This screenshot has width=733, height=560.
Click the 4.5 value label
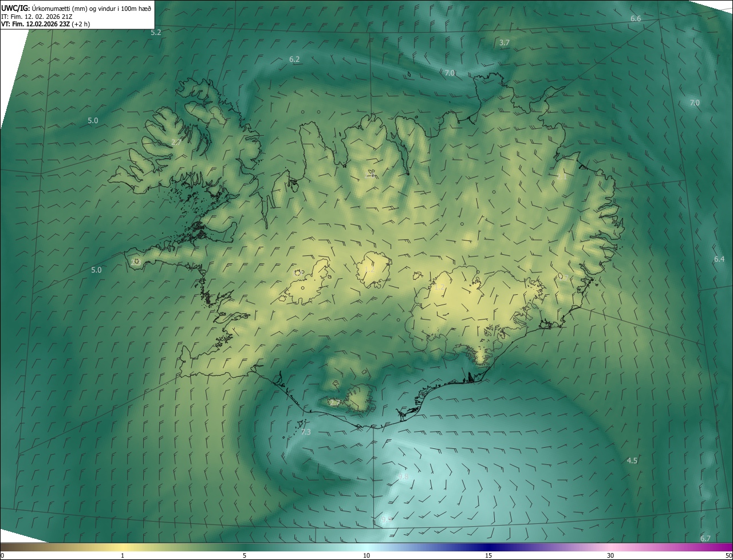point(632,461)
